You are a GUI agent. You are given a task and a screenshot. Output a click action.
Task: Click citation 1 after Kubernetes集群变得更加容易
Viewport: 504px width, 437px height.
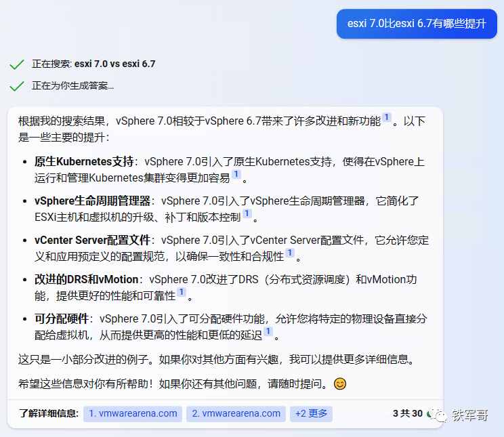tap(236, 174)
